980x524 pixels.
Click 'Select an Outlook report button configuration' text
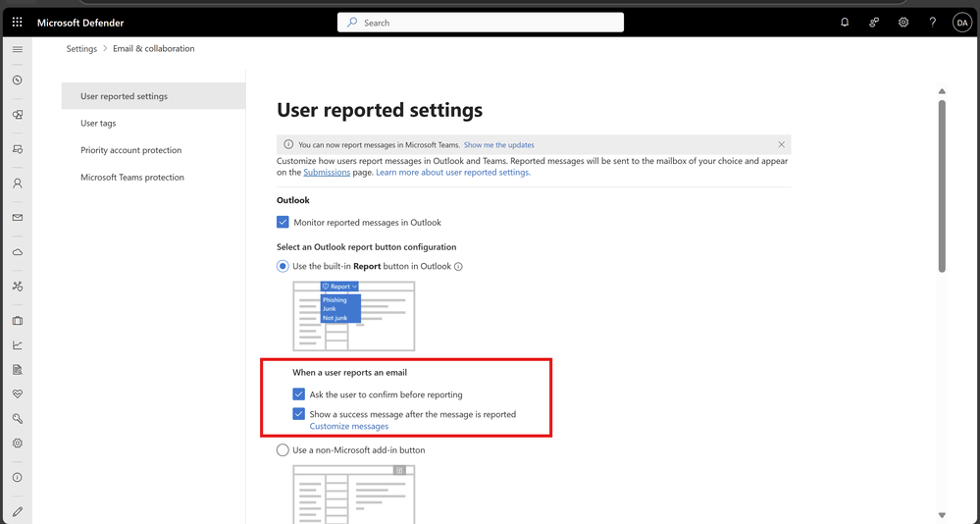(366, 247)
